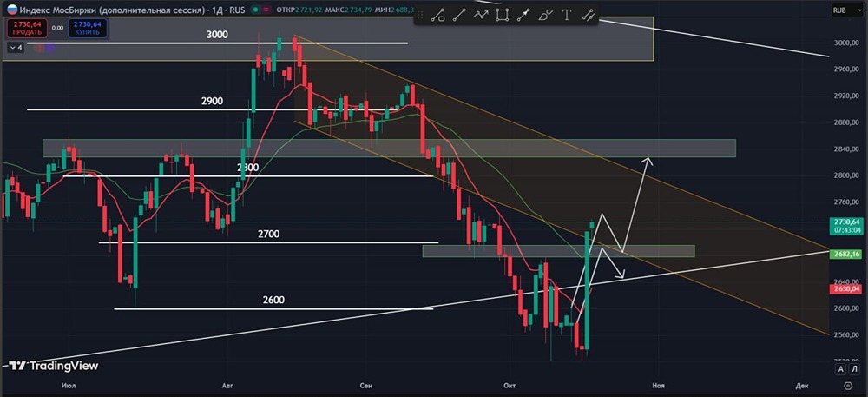868x397 pixels.
Task: Click the 2 920,00 price scale value
Action: [845, 96]
